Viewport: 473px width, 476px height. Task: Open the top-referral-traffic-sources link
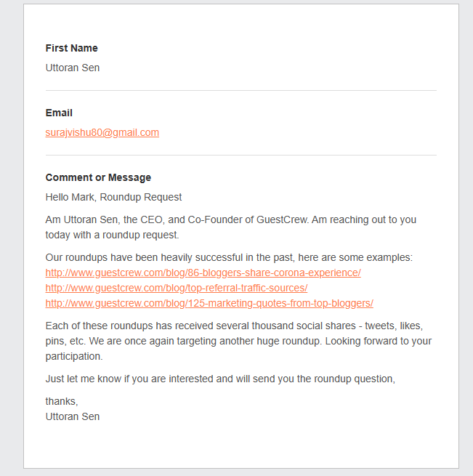pyautogui.click(x=176, y=288)
